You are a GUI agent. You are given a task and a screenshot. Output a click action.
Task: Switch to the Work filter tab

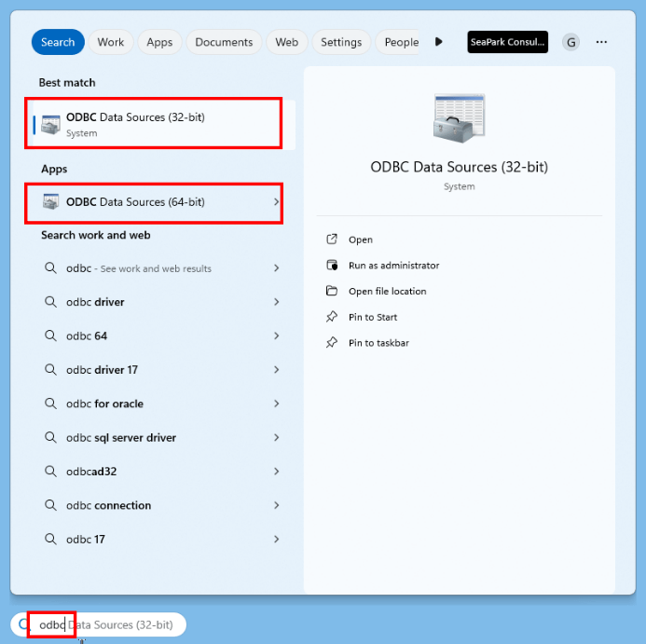pyautogui.click(x=110, y=42)
